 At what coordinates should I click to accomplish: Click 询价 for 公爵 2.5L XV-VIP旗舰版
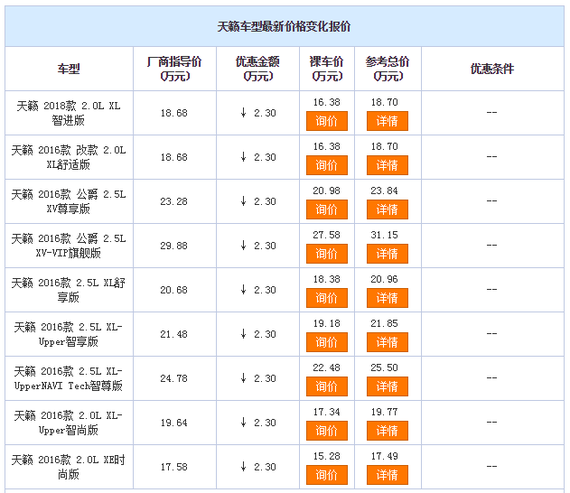click(326, 253)
